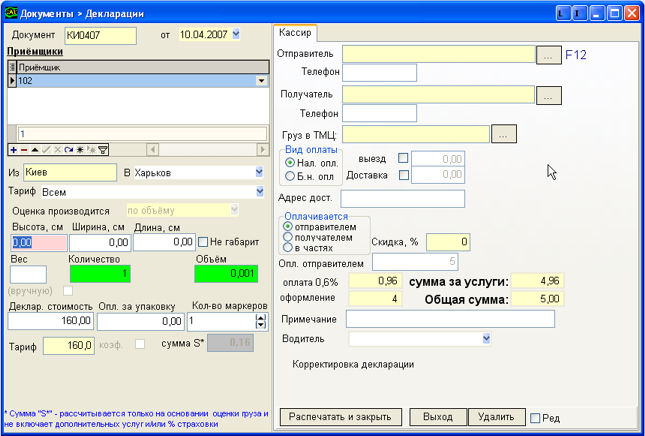Click the Адрес дост. field
Screen dimensions: 645x436
[x=403, y=199]
